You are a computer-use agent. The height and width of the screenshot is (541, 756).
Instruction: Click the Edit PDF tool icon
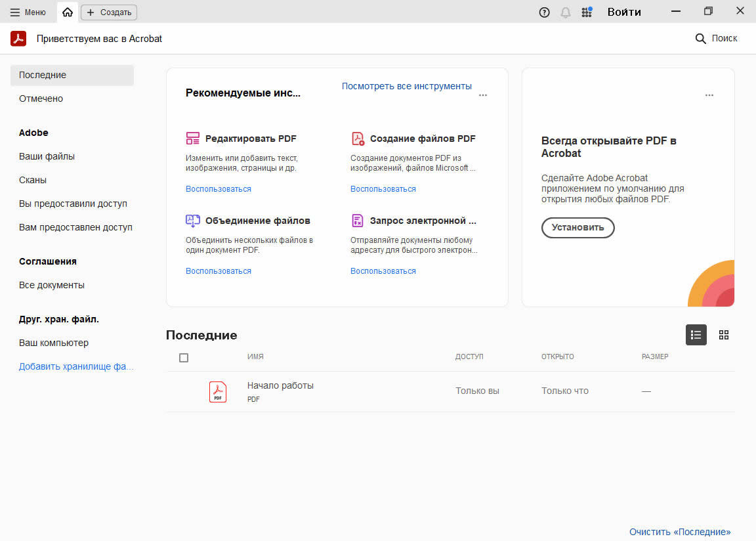point(192,139)
